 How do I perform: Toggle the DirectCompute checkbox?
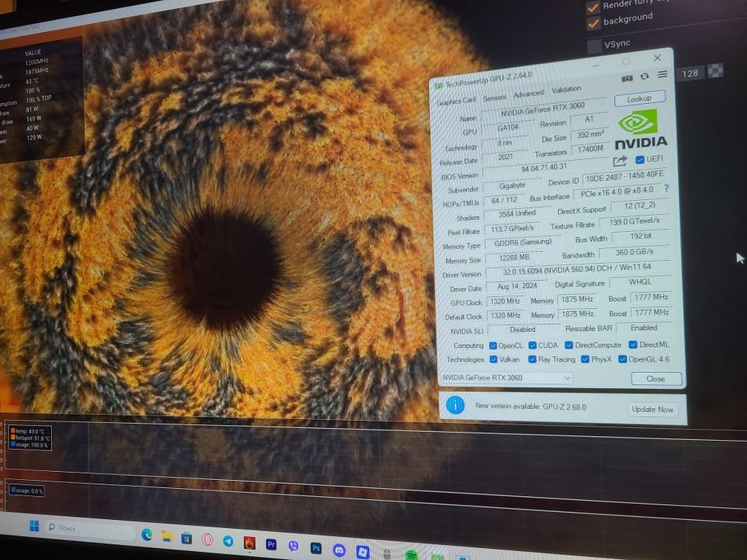(x=568, y=345)
